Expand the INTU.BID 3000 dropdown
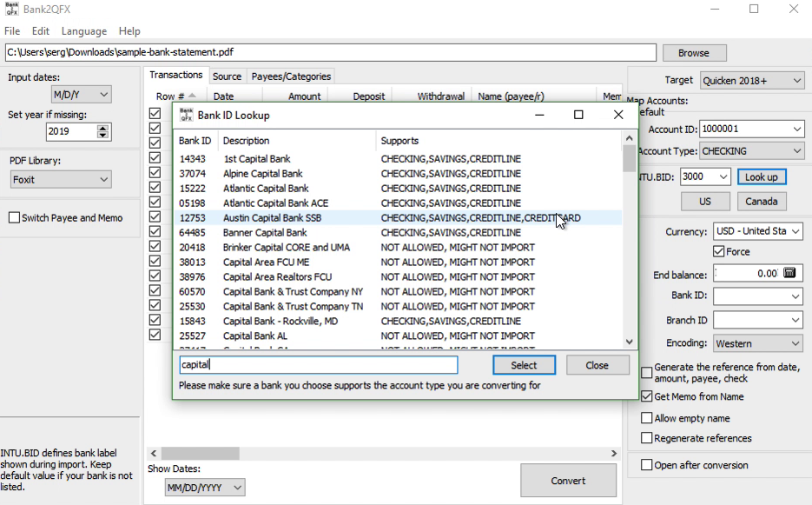The height and width of the screenshot is (505, 812). [723, 176]
